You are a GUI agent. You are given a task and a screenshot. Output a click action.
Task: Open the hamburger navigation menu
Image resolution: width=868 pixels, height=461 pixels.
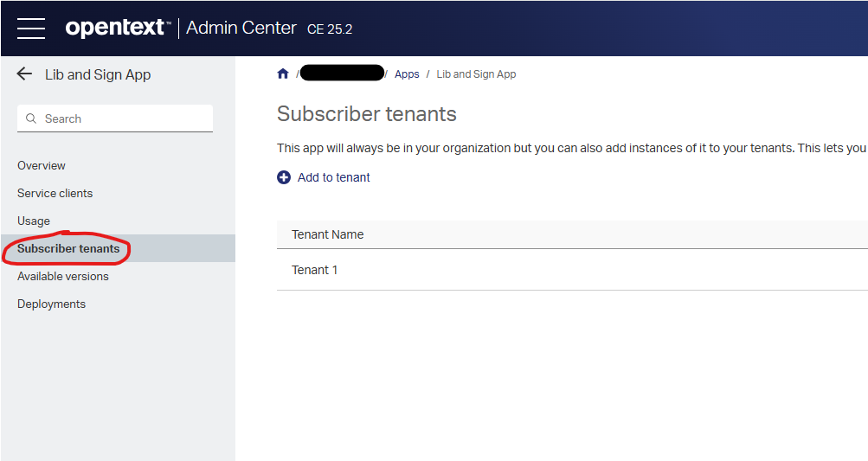(x=31, y=29)
